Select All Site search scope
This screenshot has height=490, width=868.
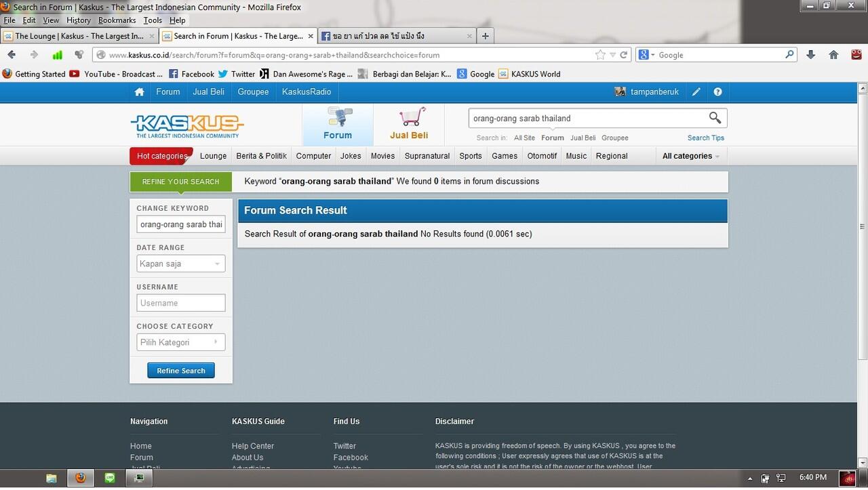pyautogui.click(x=524, y=138)
